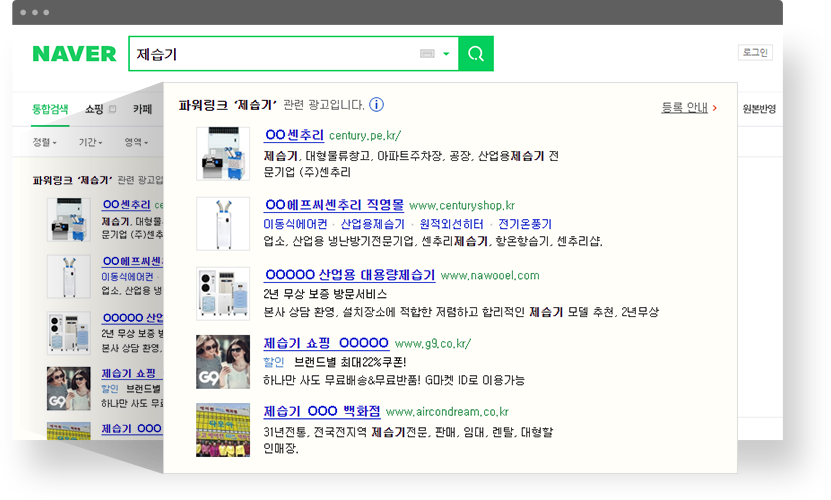Open the 이동식에어컨 sublink
The width and height of the screenshot is (831, 500).
point(295,224)
